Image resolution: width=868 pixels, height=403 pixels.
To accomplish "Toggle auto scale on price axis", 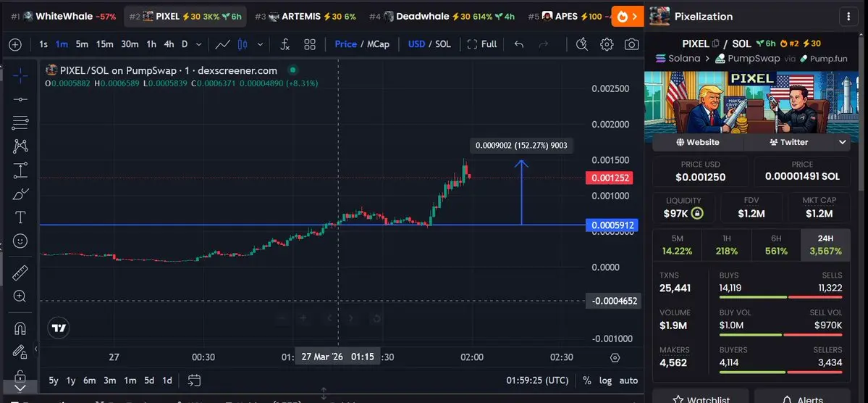I will 628,381.
